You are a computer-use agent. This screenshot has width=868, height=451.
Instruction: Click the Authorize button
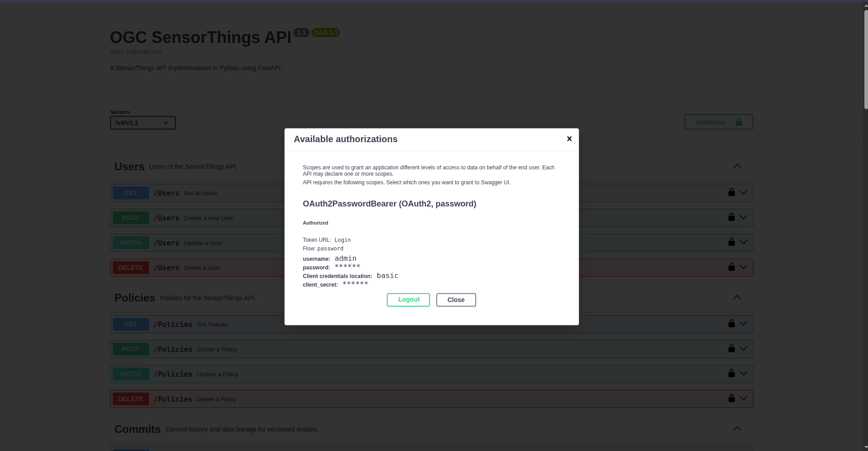719,122
